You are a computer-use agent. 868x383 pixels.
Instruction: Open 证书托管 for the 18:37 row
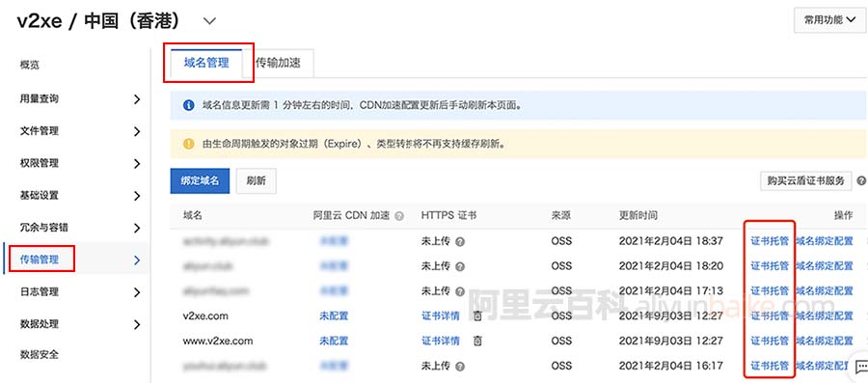point(770,241)
